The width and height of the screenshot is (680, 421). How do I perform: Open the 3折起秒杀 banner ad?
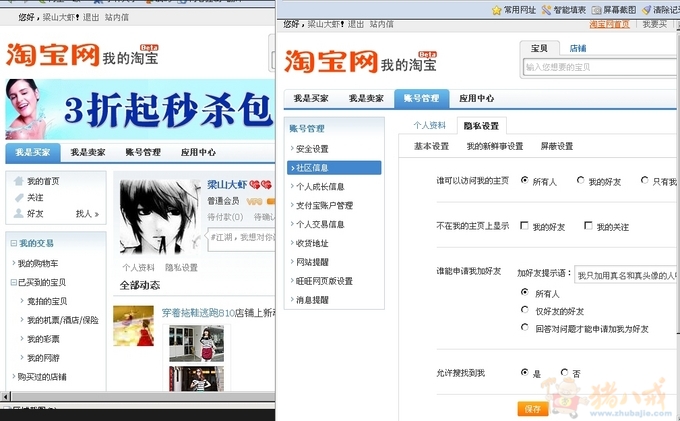[x=140, y=109]
